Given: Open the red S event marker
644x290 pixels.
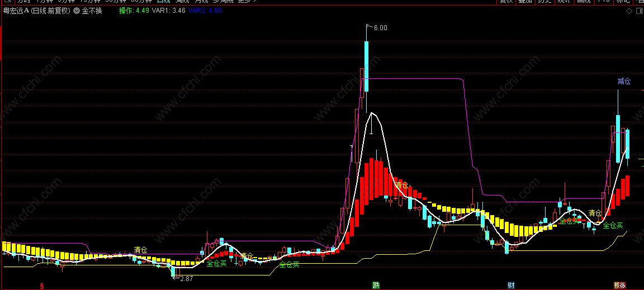Looking at the screenshot, I should point(41,285).
